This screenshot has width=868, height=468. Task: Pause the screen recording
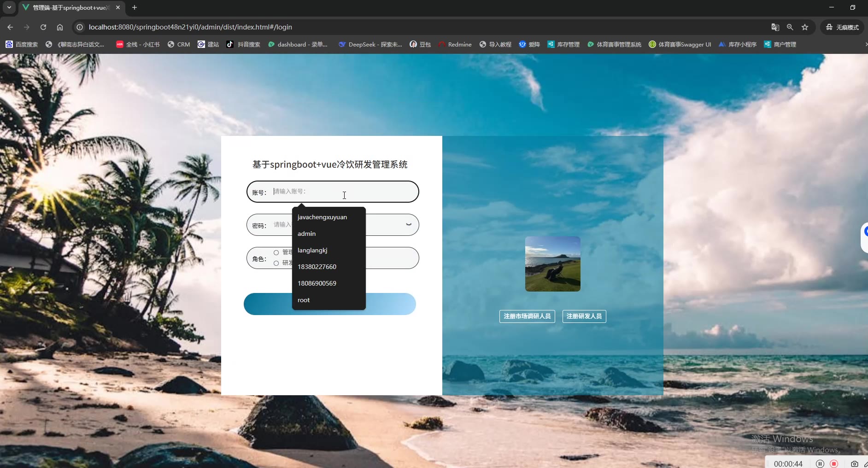820,463
